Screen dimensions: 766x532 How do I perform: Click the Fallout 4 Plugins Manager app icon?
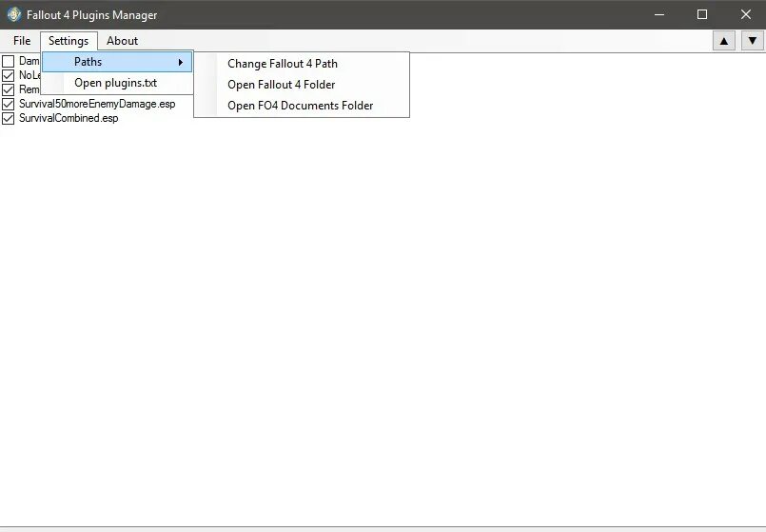pos(13,14)
